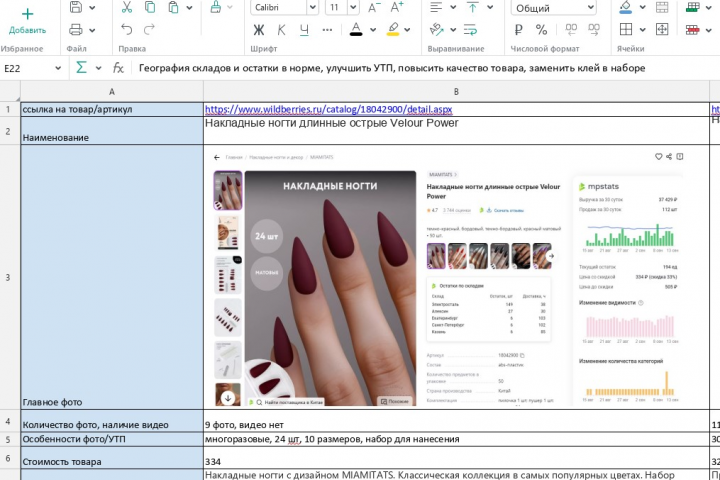Expand the horizontal alignment dropdown arrow

click(x=453, y=7)
